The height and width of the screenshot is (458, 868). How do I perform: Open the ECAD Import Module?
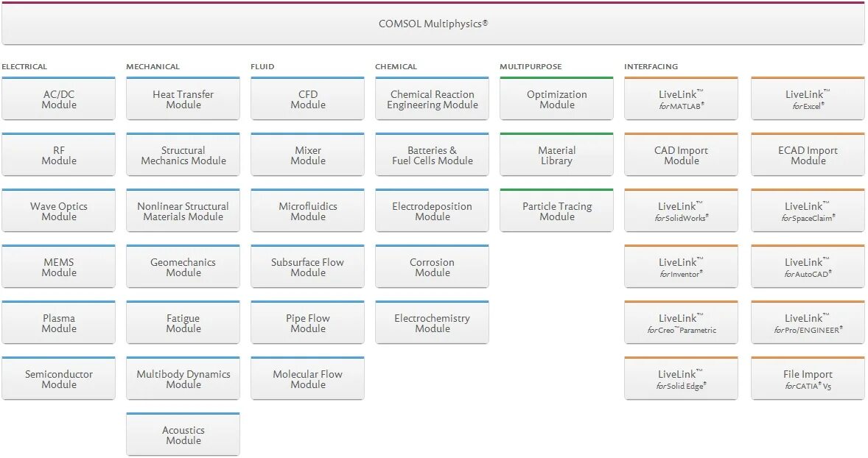808,155
